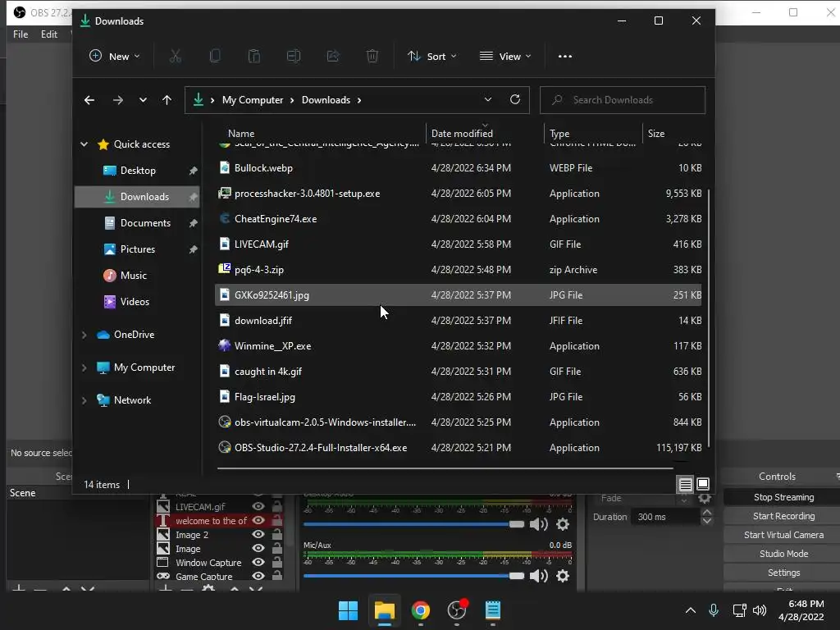Expand OneDrive tree node

[x=84, y=335]
